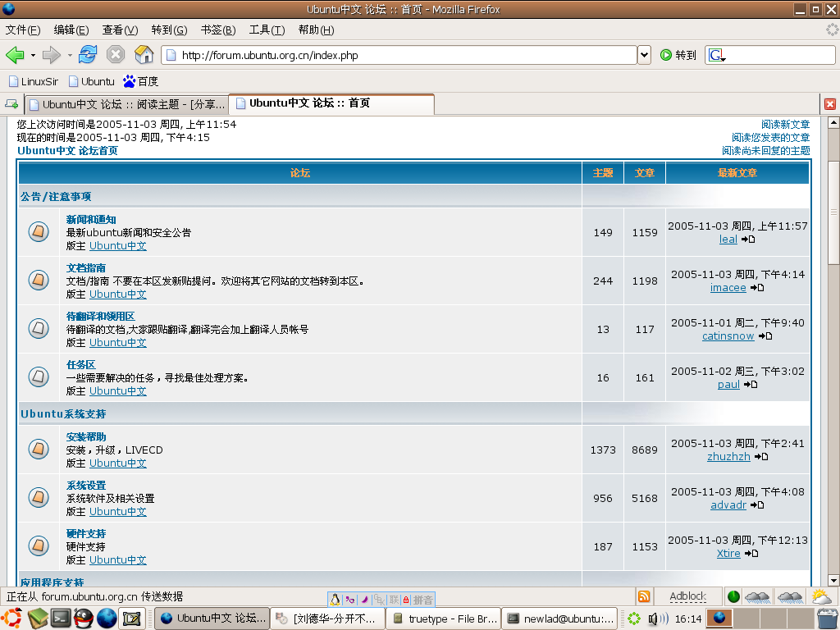Open the 编辑(E) menu
Viewport: 840px width, 630px height.
71,30
